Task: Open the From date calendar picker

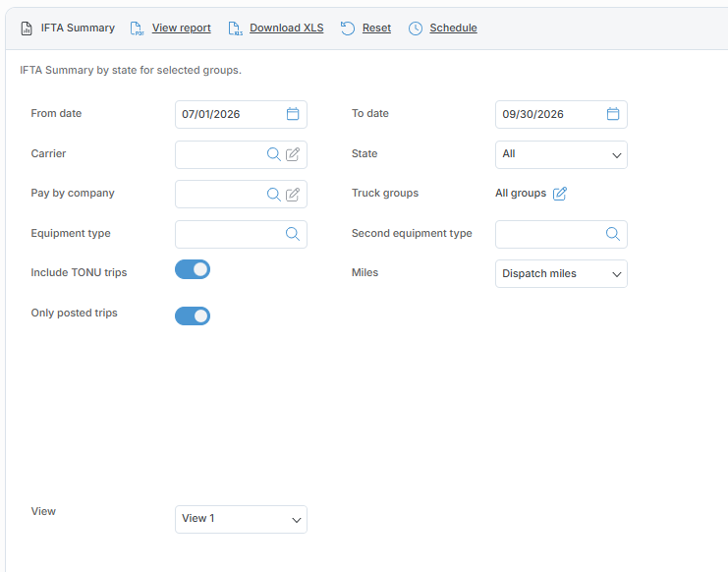Action: click(x=293, y=114)
